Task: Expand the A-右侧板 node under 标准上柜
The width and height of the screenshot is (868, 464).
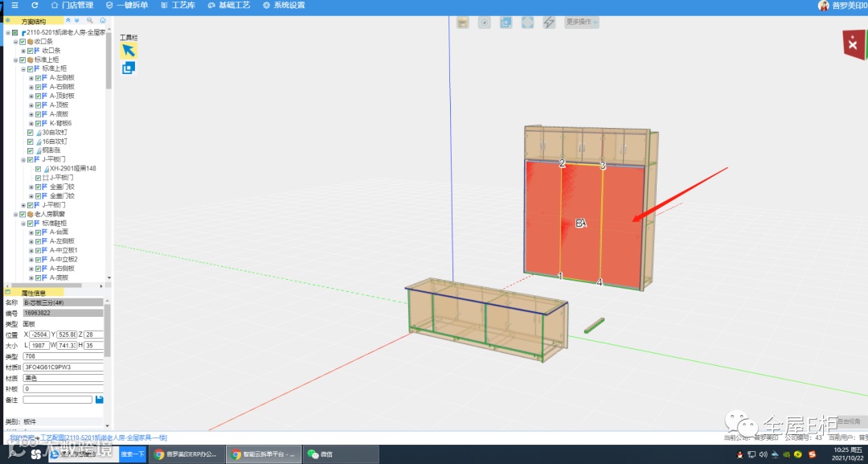Action: pyautogui.click(x=31, y=87)
